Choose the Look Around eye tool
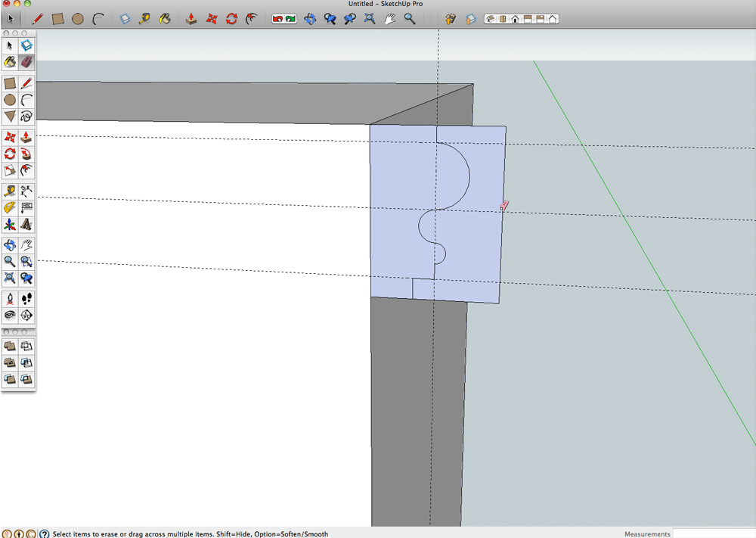Viewport: 756px width, 538px height. (10, 316)
